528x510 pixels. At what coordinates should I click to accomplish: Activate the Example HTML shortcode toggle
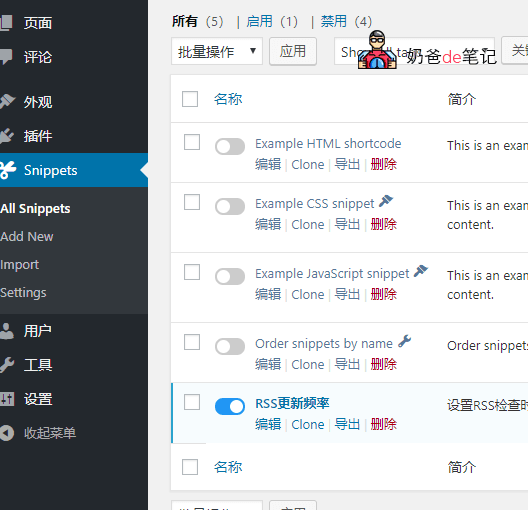[230, 146]
